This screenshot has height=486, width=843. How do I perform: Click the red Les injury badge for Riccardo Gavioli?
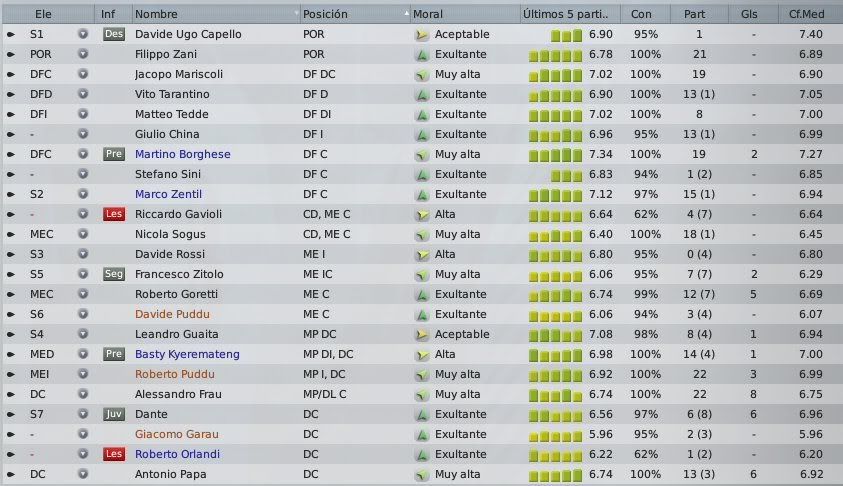[x=113, y=214]
